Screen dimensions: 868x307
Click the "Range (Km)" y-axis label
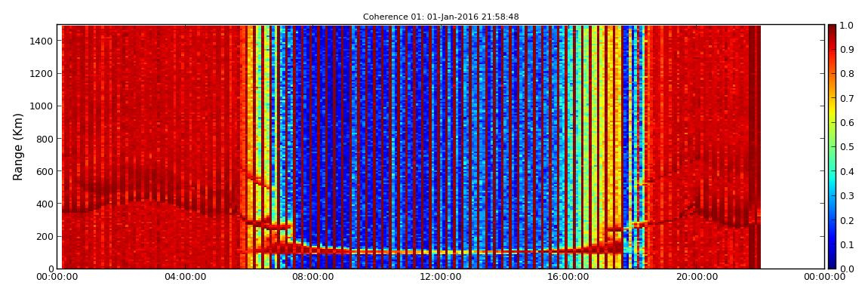[18, 146]
